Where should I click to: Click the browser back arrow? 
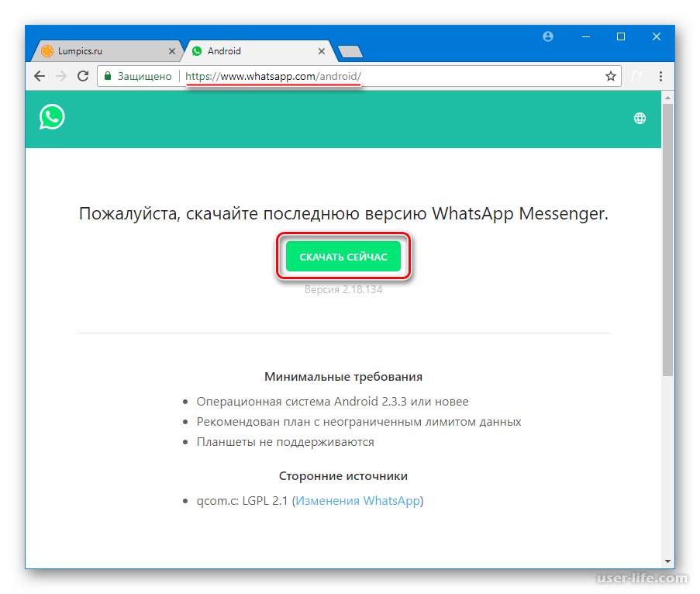[40, 76]
